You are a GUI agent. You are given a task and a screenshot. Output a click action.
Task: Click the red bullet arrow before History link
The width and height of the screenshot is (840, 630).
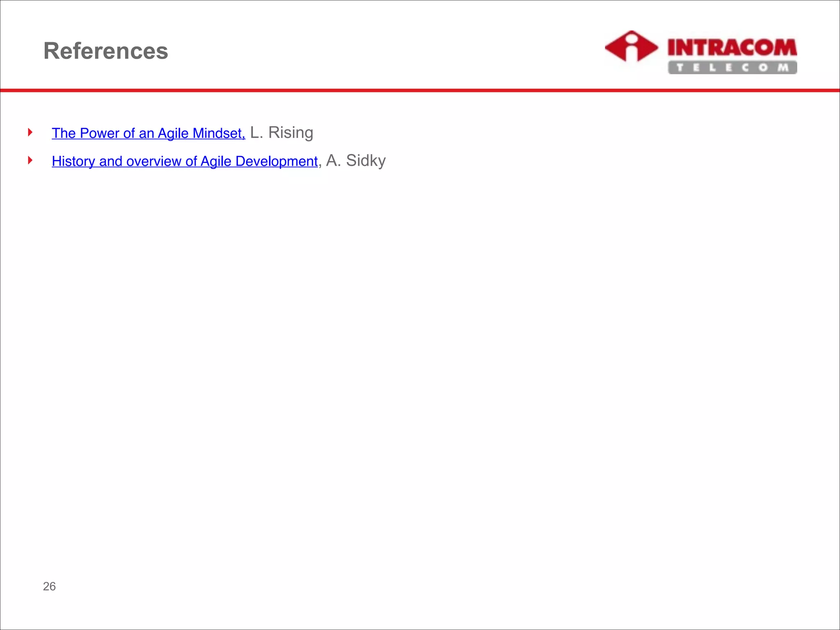click(30, 160)
